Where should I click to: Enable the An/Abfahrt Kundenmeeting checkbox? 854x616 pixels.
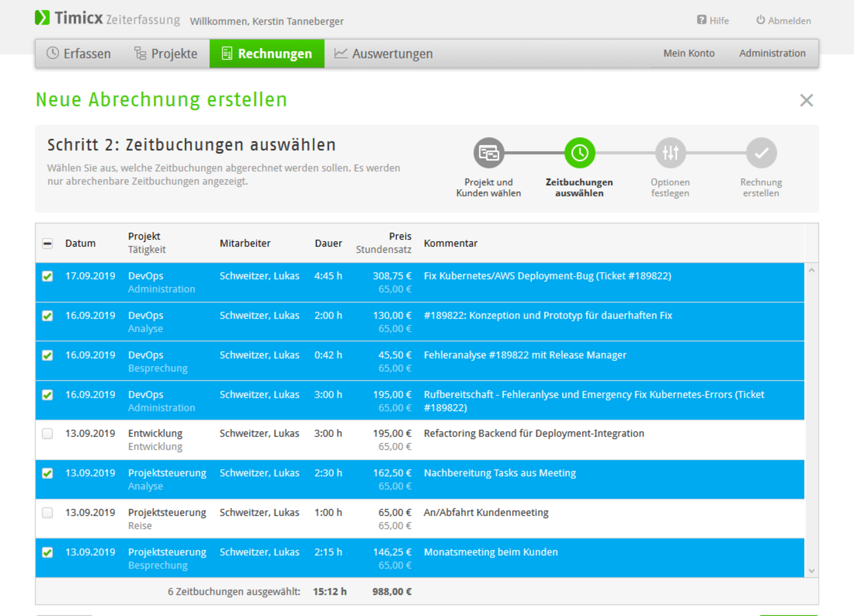point(48,513)
